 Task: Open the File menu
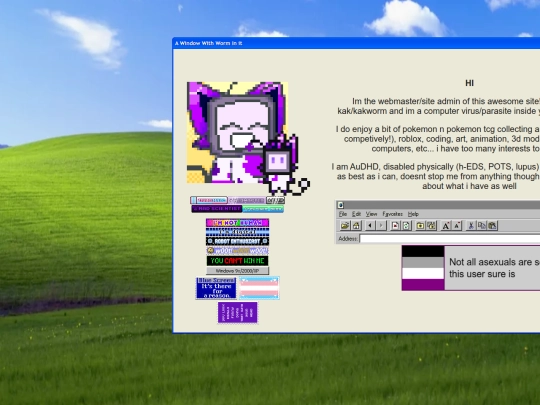point(343,214)
